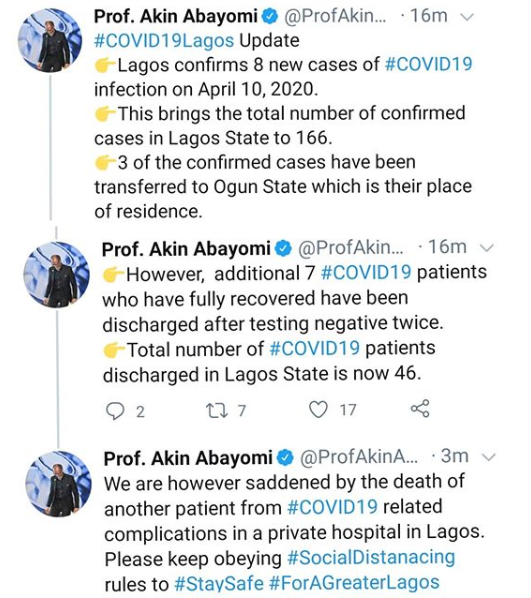
Task: Open third tweet's profile avatar
Action: pos(58,484)
